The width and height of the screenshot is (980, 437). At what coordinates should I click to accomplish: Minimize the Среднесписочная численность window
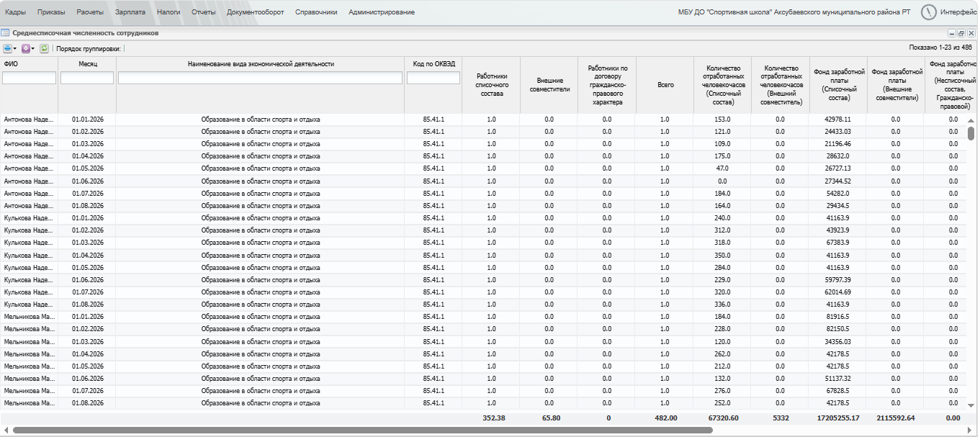click(952, 33)
